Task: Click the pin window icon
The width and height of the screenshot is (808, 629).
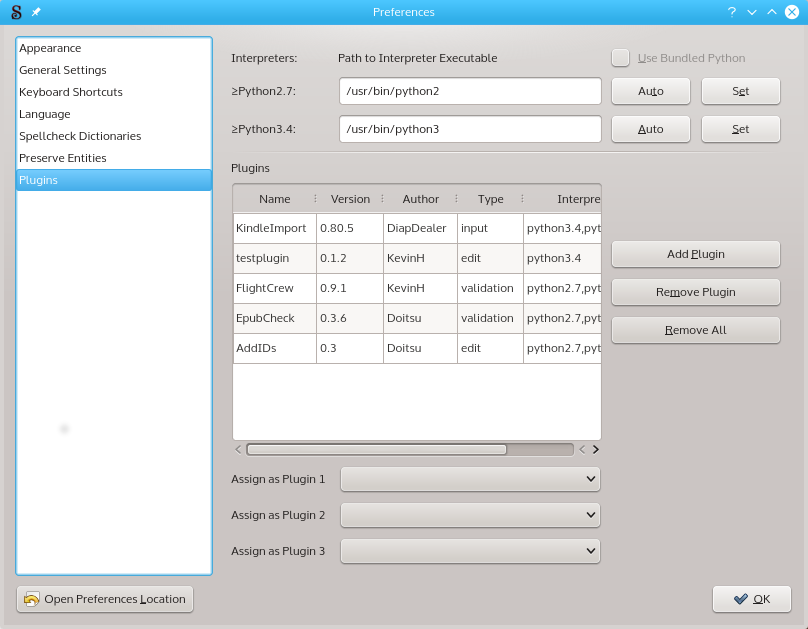Action: pos(37,12)
